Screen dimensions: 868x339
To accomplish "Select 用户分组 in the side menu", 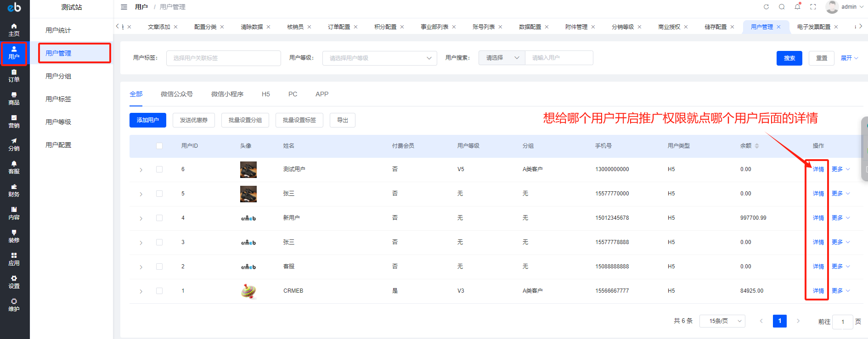I will pos(58,76).
